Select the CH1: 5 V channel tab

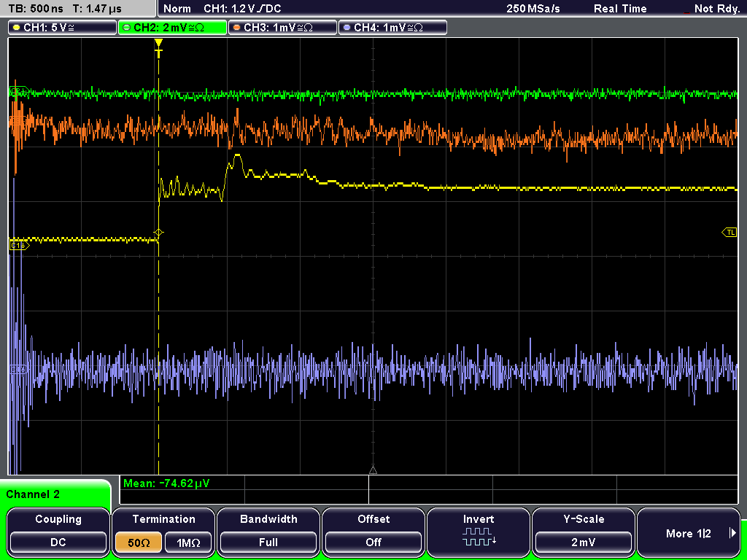[x=62, y=28]
